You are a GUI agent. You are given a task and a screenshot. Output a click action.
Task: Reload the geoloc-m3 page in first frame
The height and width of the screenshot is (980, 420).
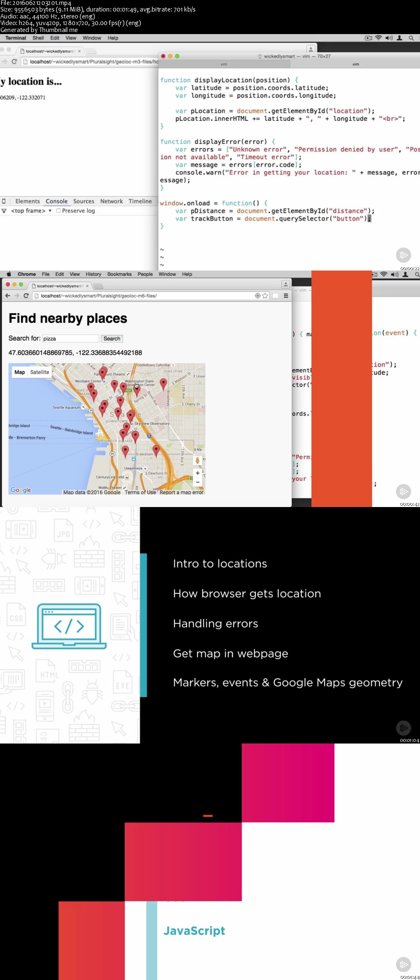[x=14, y=62]
